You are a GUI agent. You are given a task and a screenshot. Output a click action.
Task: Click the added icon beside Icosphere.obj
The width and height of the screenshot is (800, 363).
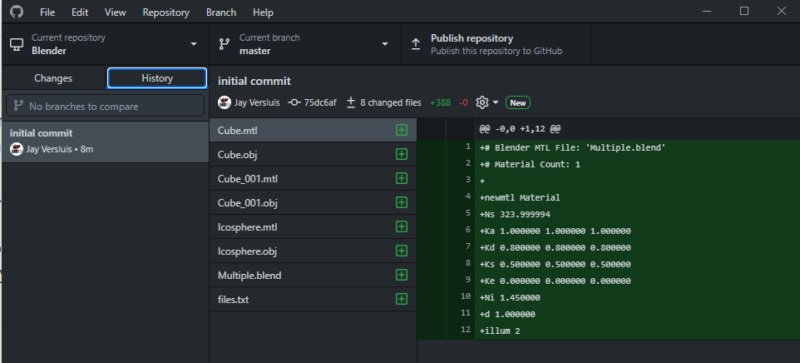click(x=402, y=251)
